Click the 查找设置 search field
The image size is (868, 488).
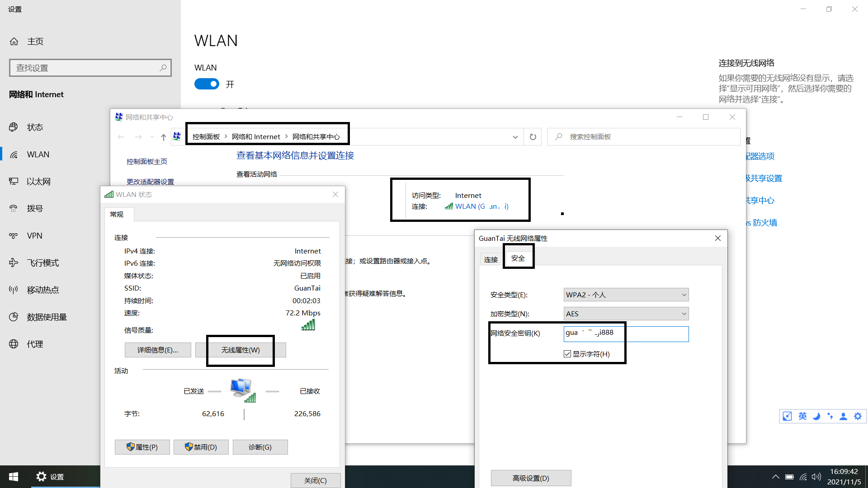tap(90, 68)
